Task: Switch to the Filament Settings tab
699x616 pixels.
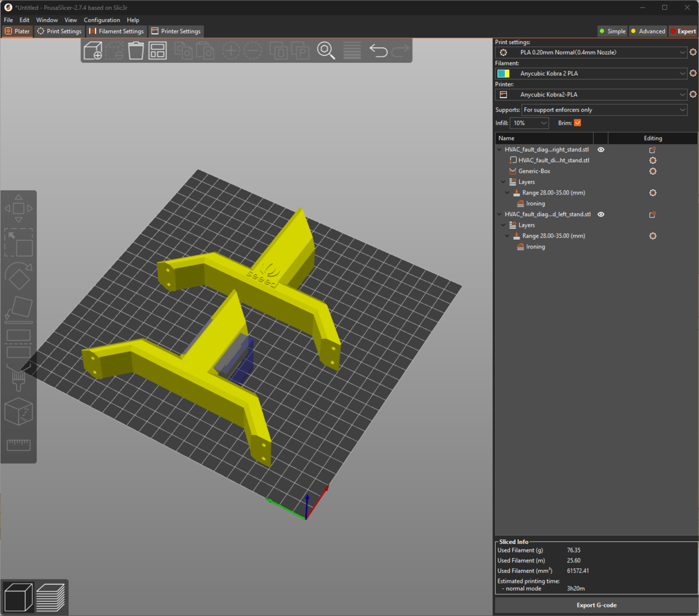Action: [x=116, y=31]
